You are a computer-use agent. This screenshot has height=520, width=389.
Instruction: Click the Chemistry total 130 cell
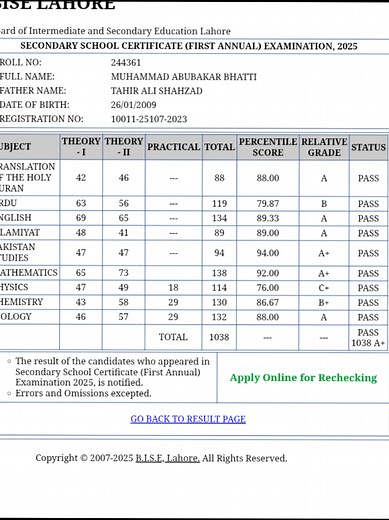219,302
